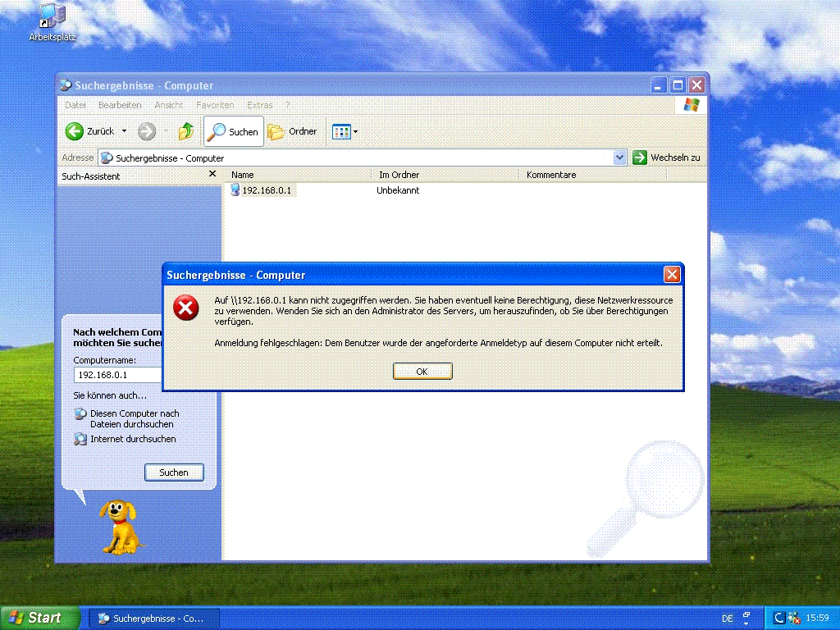Click the Unbekannt folder cell
This screenshot has height=630, width=840.
398,190
